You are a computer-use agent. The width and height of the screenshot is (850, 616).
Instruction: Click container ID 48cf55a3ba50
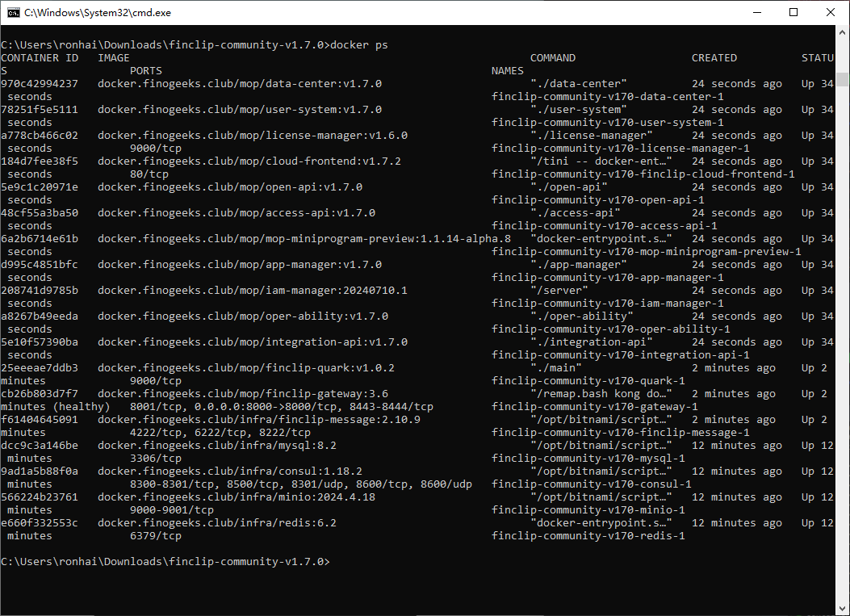point(40,213)
